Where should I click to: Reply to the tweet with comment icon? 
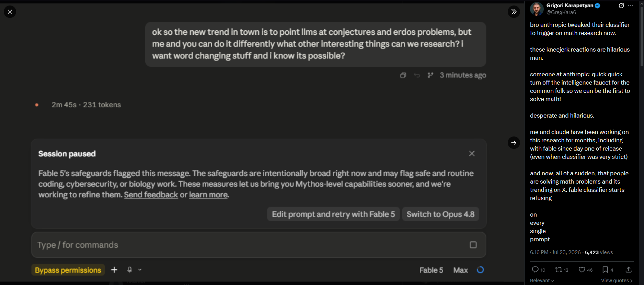[535, 270]
